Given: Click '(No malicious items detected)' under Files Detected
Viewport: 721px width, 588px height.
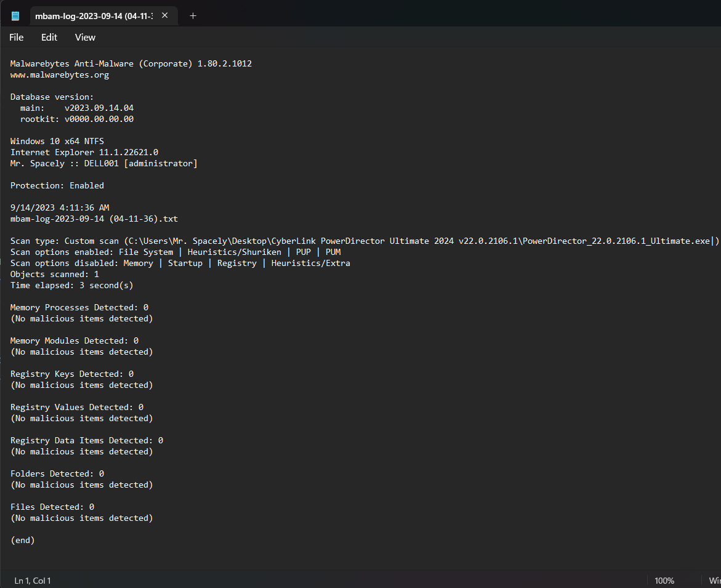Looking at the screenshot, I should click(81, 518).
